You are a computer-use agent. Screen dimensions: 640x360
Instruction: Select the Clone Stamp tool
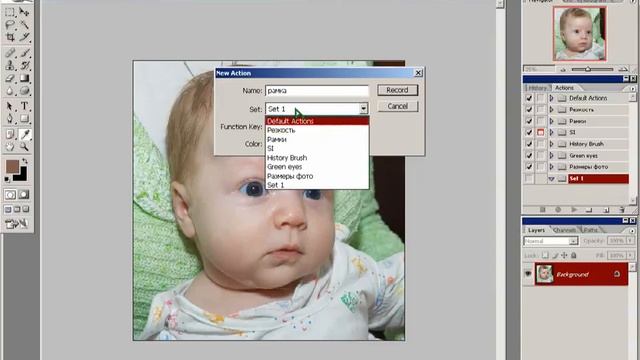coord(10,65)
